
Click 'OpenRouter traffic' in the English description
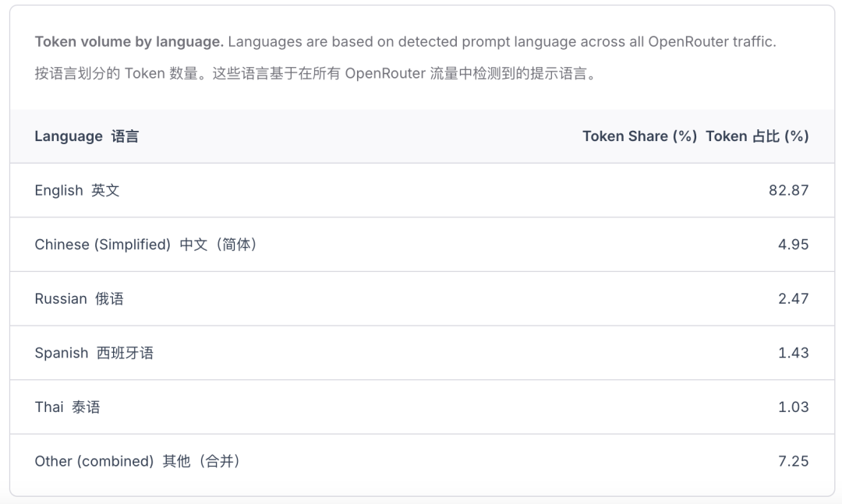(x=712, y=42)
